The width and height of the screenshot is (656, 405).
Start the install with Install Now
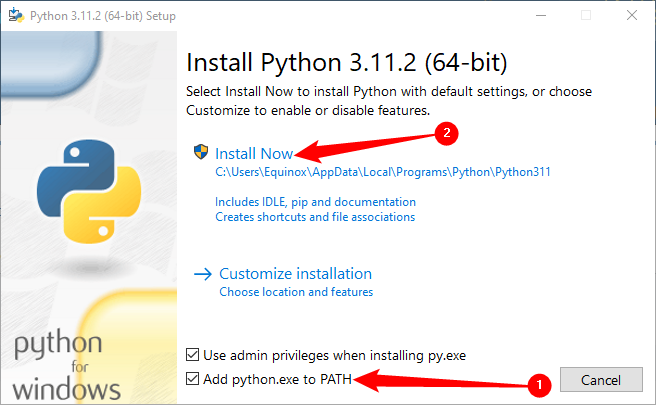(x=255, y=153)
